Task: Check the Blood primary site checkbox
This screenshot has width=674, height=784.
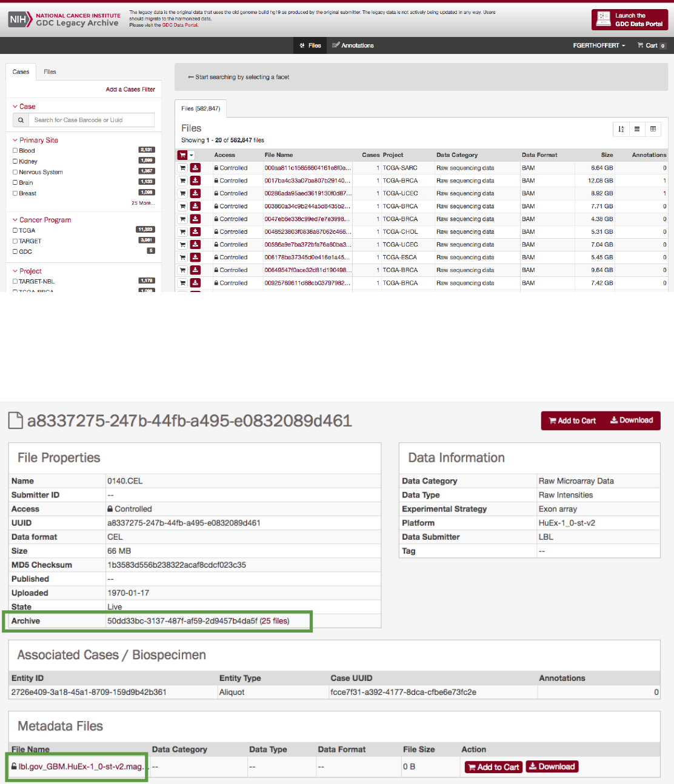Action: pyautogui.click(x=15, y=150)
